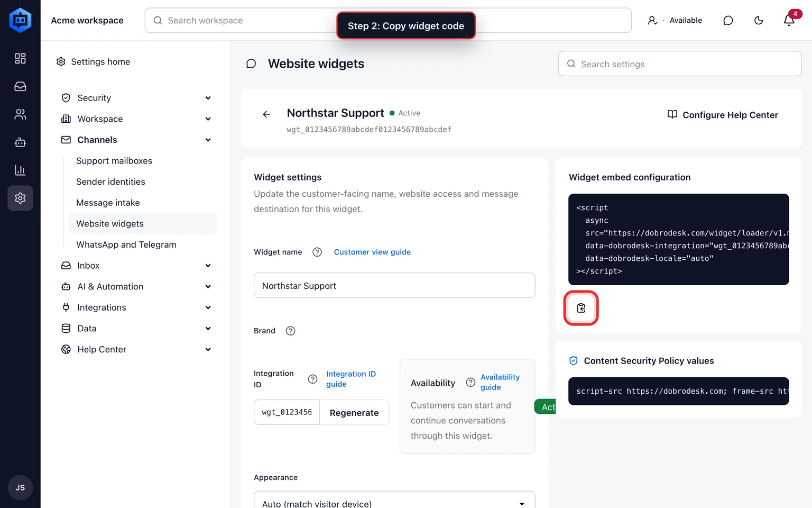
Task: Open the bot automation icon in left rail
Action: pyautogui.click(x=20, y=142)
